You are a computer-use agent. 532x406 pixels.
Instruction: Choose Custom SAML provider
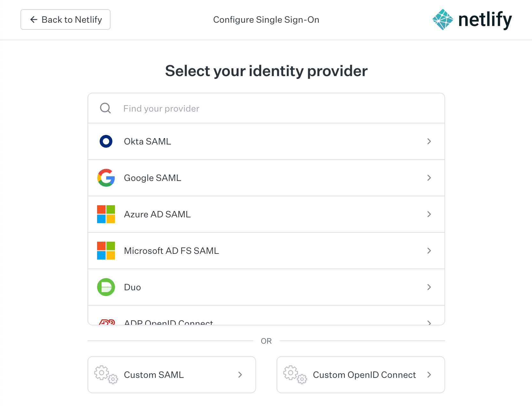point(172,375)
